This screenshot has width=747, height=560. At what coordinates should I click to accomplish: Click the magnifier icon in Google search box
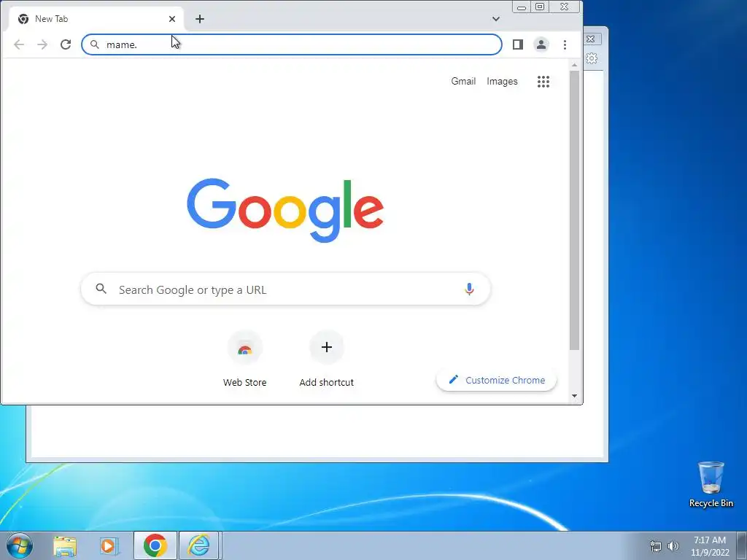click(x=101, y=289)
